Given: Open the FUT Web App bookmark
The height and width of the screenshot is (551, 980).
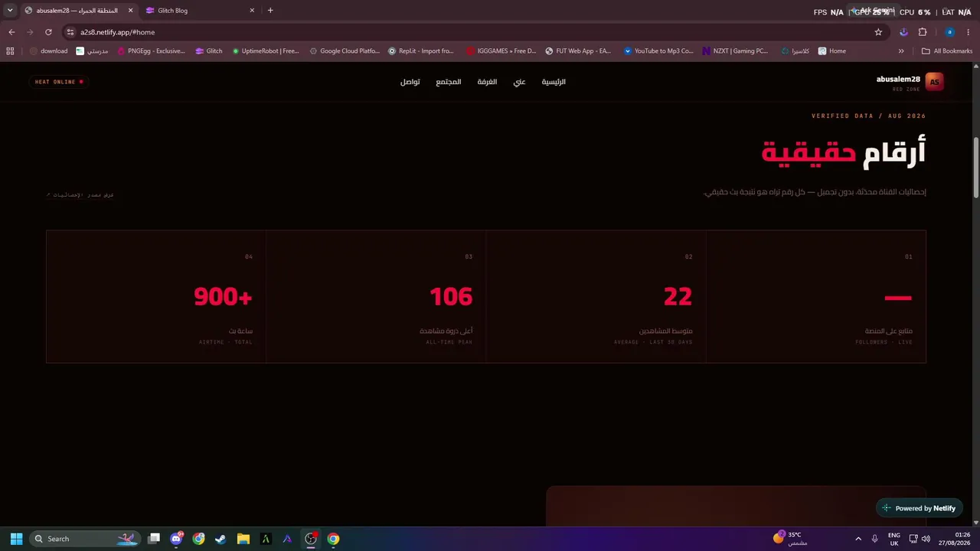Looking at the screenshot, I should [578, 51].
